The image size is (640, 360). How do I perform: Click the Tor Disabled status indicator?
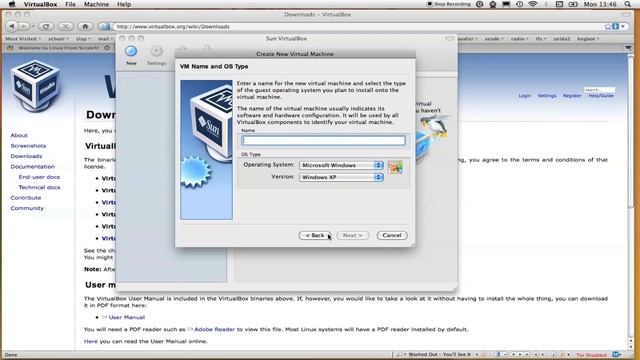coord(591,355)
